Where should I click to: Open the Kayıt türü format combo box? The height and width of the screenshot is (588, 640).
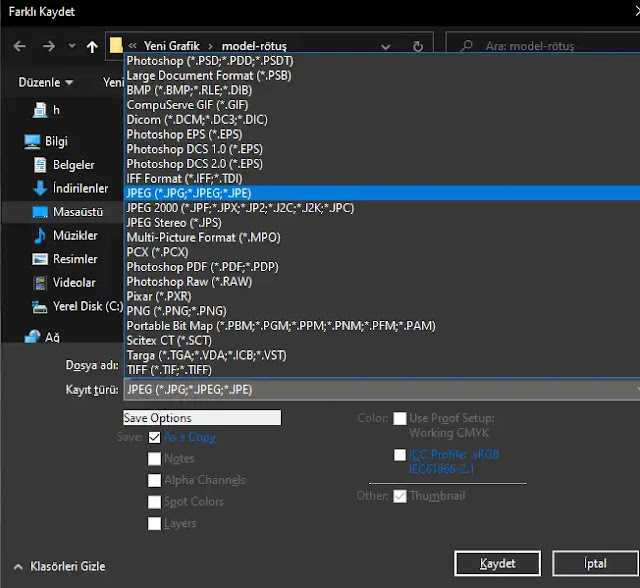[x=382, y=390]
